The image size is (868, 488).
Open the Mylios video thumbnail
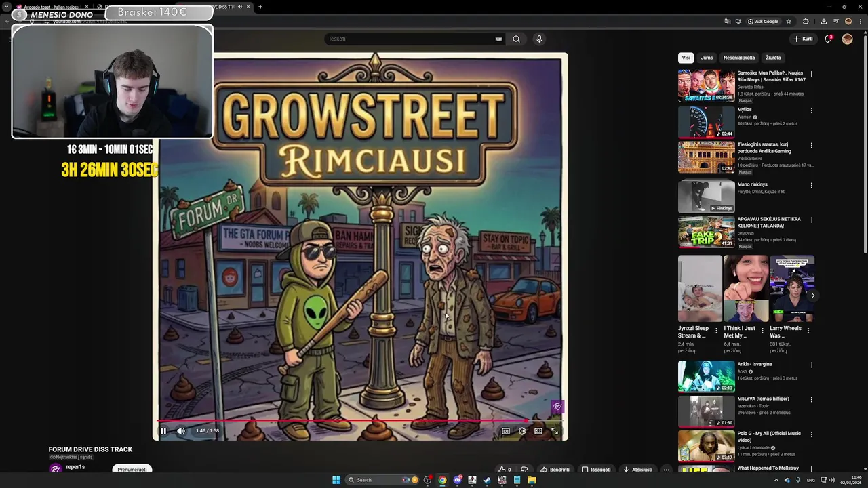[706, 122]
